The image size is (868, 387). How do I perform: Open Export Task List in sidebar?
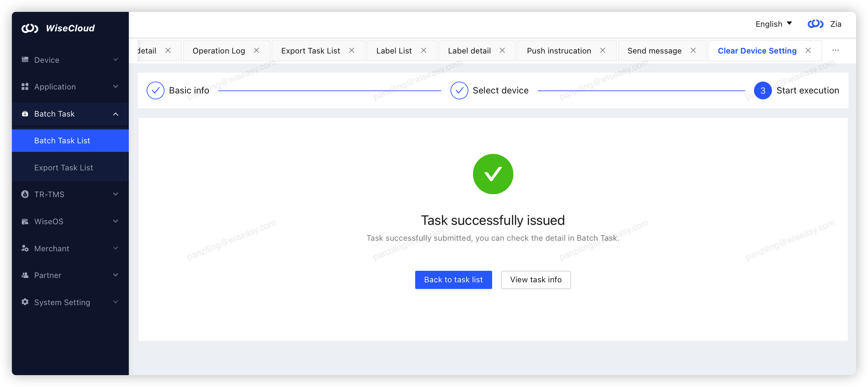[x=70, y=167]
